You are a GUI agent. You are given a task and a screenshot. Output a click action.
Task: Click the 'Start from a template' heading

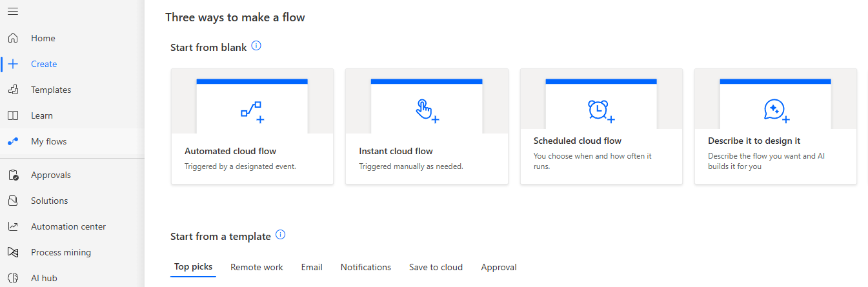[x=221, y=237]
